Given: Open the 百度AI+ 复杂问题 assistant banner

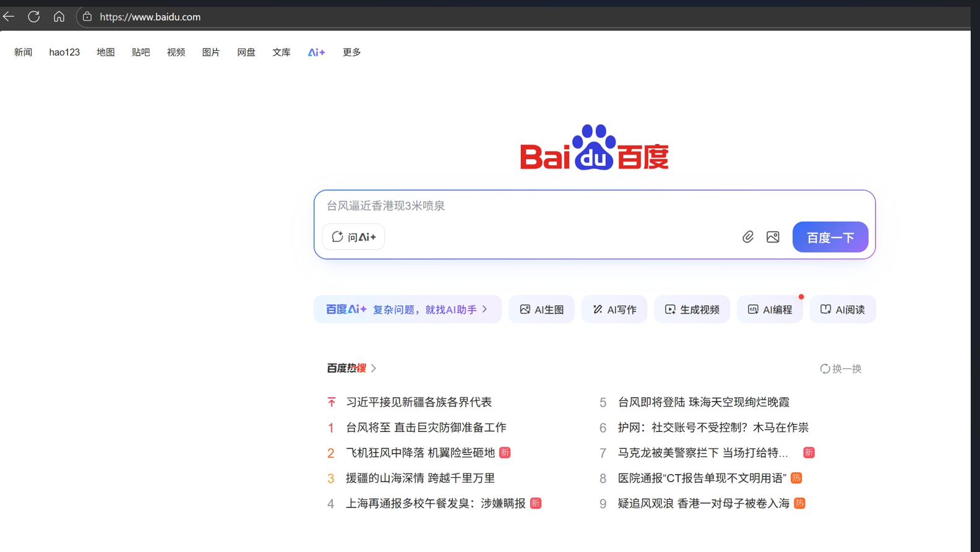Looking at the screenshot, I should point(407,309).
